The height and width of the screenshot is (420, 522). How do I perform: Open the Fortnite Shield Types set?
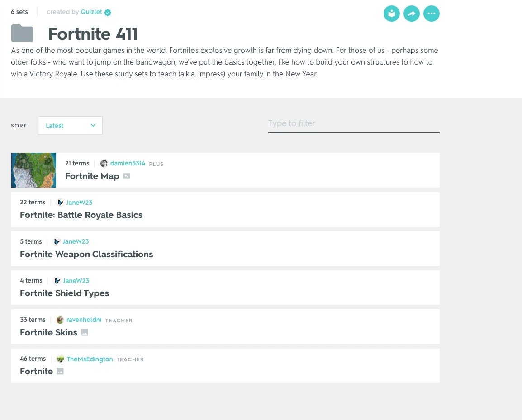coord(64,293)
